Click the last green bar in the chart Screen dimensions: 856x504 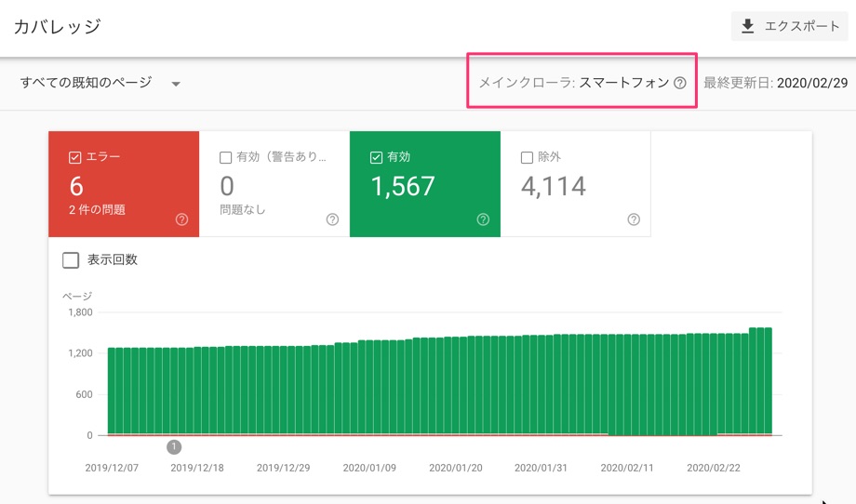coord(767,381)
